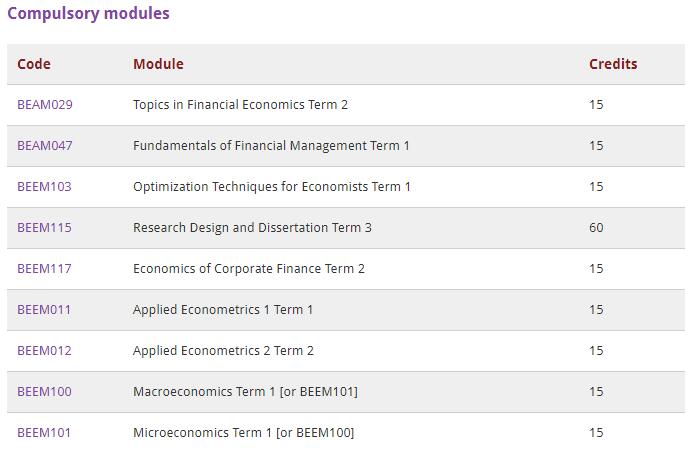Click the Code column header
The image size is (689, 457).
[x=34, y=64]
